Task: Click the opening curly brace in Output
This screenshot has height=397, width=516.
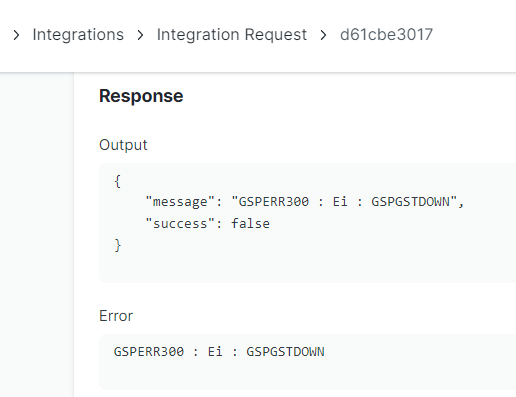Action: click(x=117, y=182)
